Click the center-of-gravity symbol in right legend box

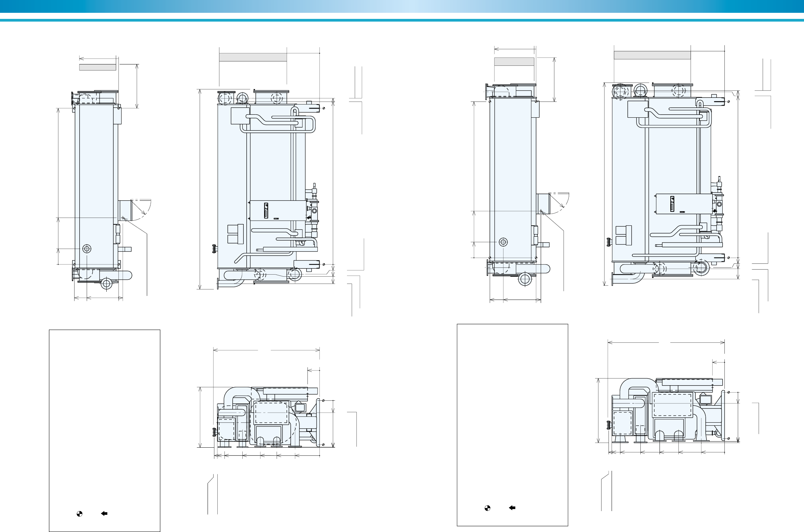click(x=487, y=508)
